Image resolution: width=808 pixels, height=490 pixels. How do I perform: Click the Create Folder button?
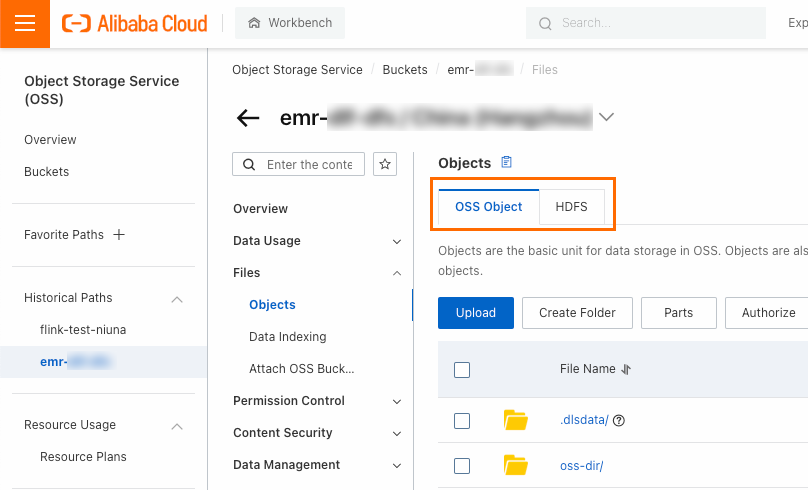577,313
